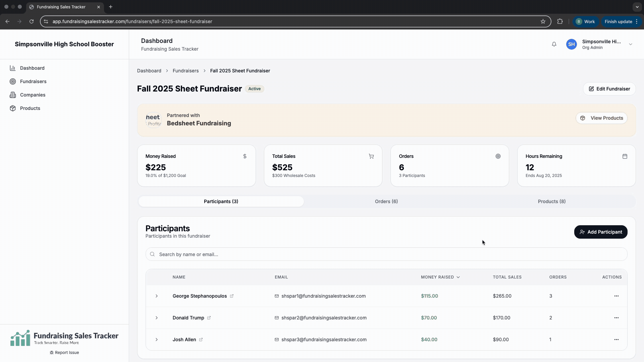644x362 pixels.
Task: Expand Josh Allen participant row
Action: (157, 340)
